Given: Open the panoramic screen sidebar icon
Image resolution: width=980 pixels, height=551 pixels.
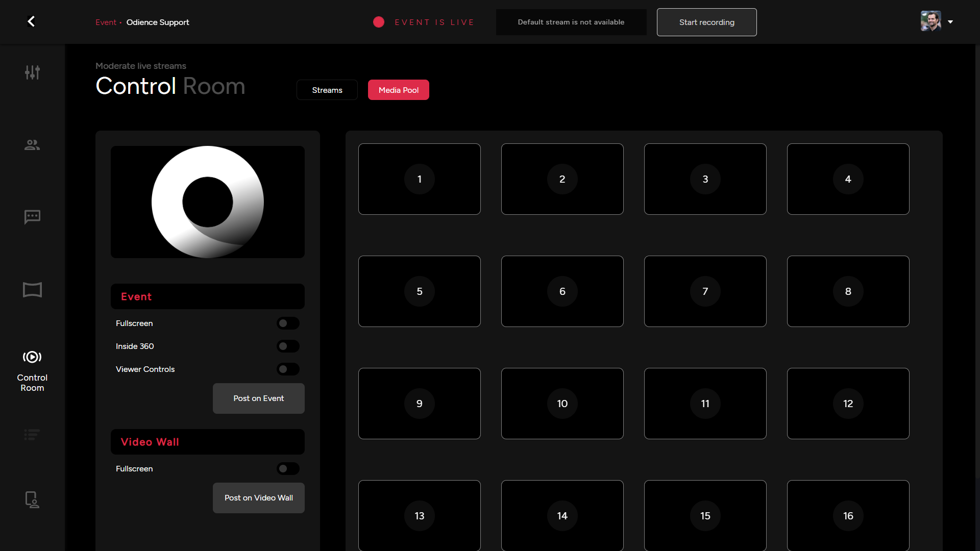Looking at the screenshot, I should coord(32,290).
